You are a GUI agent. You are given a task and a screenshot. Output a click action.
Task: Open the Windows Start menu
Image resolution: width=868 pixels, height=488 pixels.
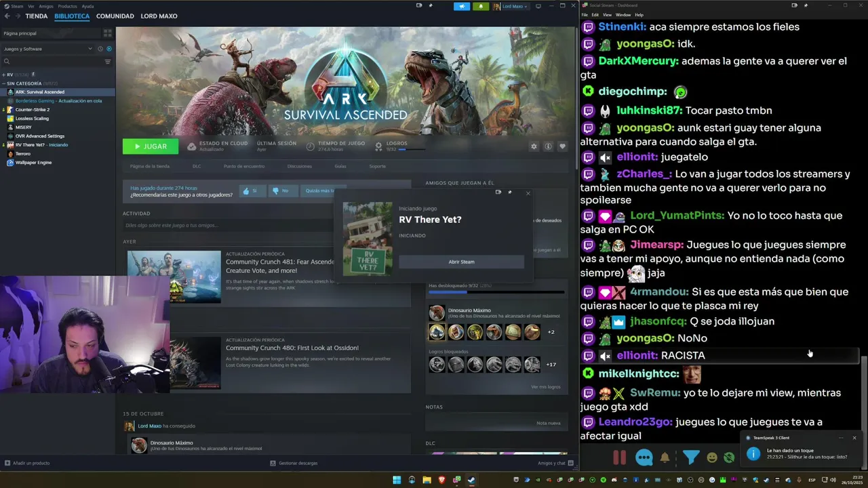(x=397, y=480)
